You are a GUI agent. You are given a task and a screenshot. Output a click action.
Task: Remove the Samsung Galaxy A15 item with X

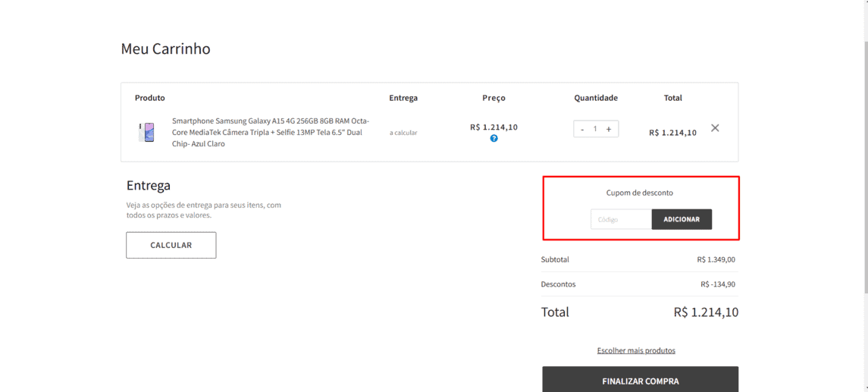point(715,128)
